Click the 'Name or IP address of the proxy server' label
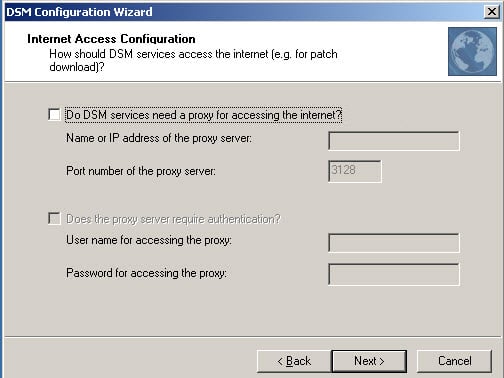The width and height of the screenshot is (504, 378). 159,138
